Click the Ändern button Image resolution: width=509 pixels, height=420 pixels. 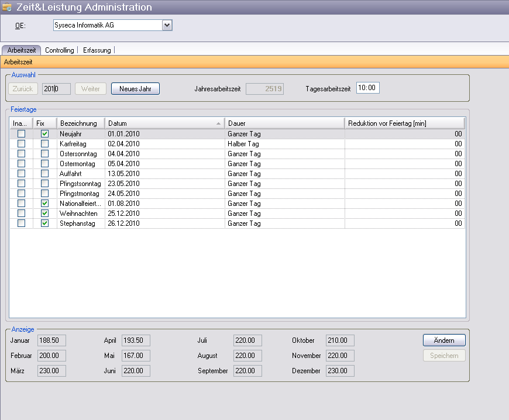pyautogui.click(x=444, y=340)
